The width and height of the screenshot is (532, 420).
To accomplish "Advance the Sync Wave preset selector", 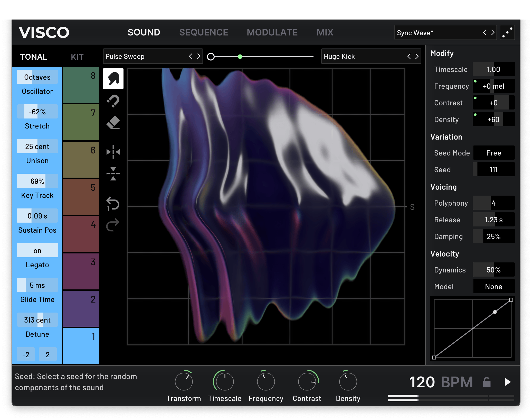I will click(493, 33).
